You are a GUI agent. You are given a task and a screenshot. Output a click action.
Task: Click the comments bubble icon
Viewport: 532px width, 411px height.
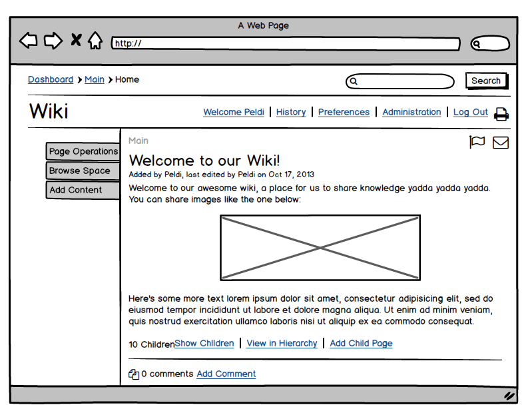coord(134,374)
